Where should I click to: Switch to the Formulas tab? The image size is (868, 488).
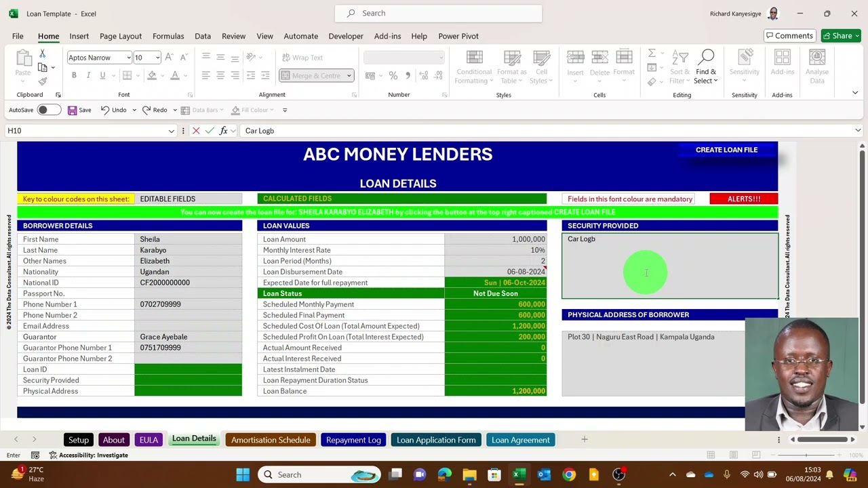pyautogui.click(x=168, y=36)
